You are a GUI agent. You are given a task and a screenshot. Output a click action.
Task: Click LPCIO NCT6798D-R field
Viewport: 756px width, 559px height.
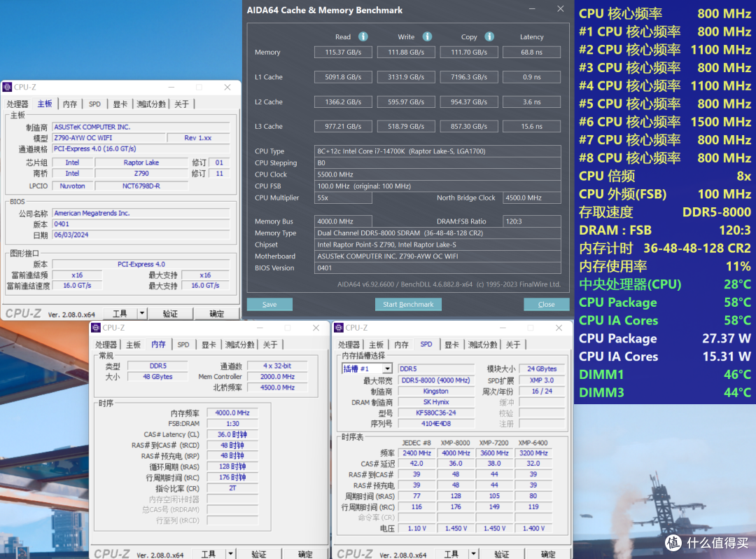[x=141, y=186]
